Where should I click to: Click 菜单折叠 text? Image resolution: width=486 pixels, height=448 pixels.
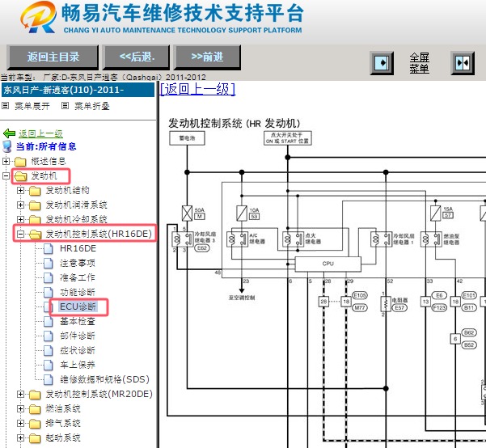click(91, 106)
